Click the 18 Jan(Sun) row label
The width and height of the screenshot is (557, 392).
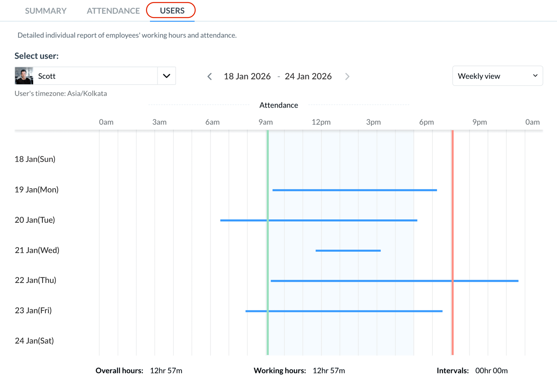click(35, 159)
